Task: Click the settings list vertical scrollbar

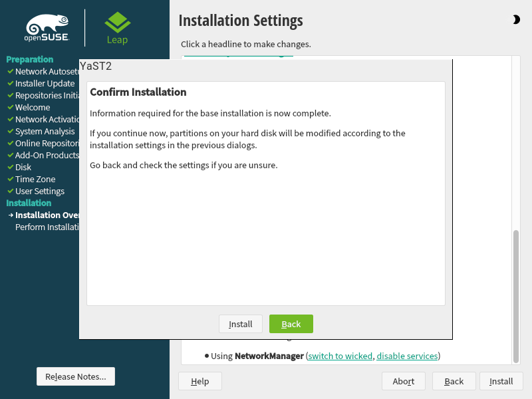Action: pos(515,295)
